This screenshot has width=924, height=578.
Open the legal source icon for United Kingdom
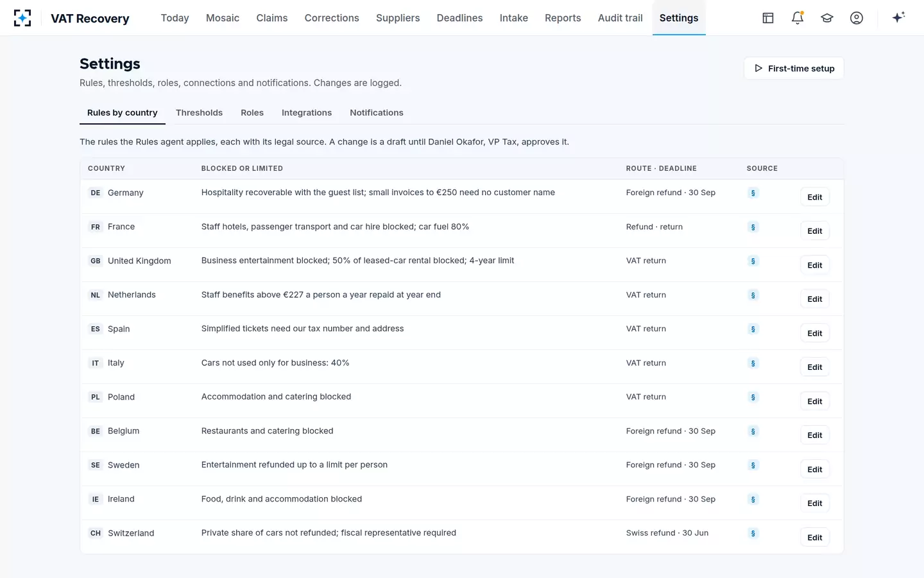[753, 261]
